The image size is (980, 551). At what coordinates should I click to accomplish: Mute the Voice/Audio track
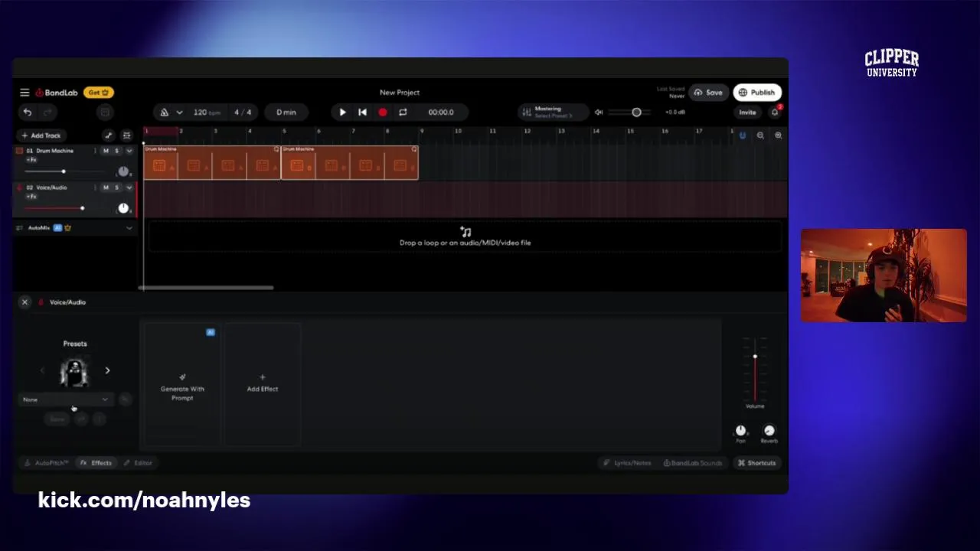(x=106, y=187)
